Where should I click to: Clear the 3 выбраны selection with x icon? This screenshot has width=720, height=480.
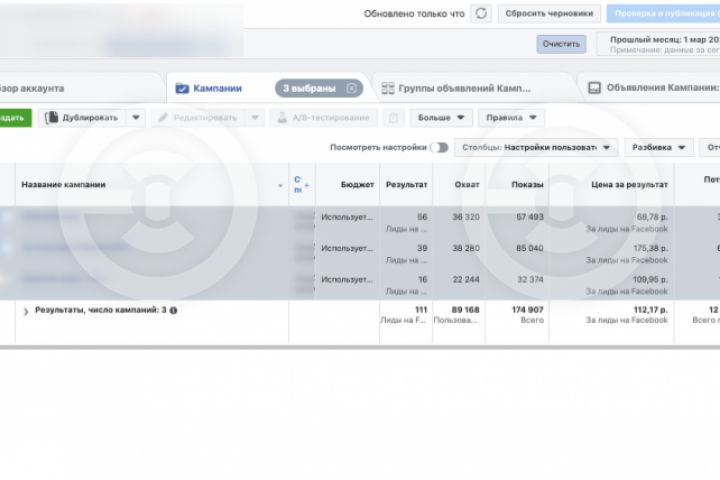coord(351,88)
